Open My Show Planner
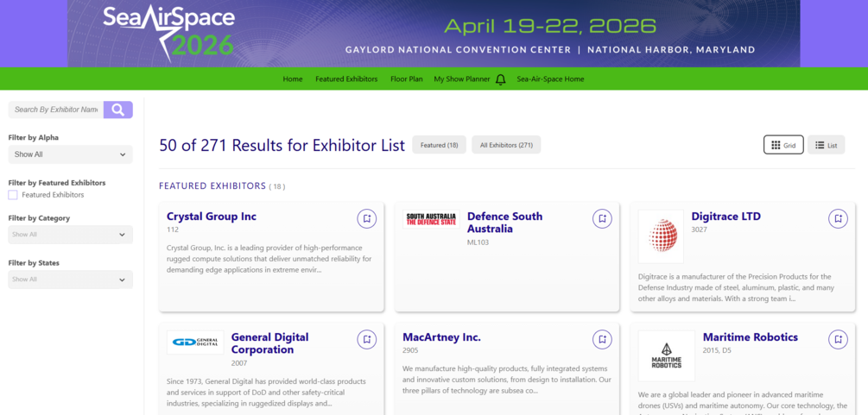Screen dimensions: 868x415 click(x=462, y=79)
